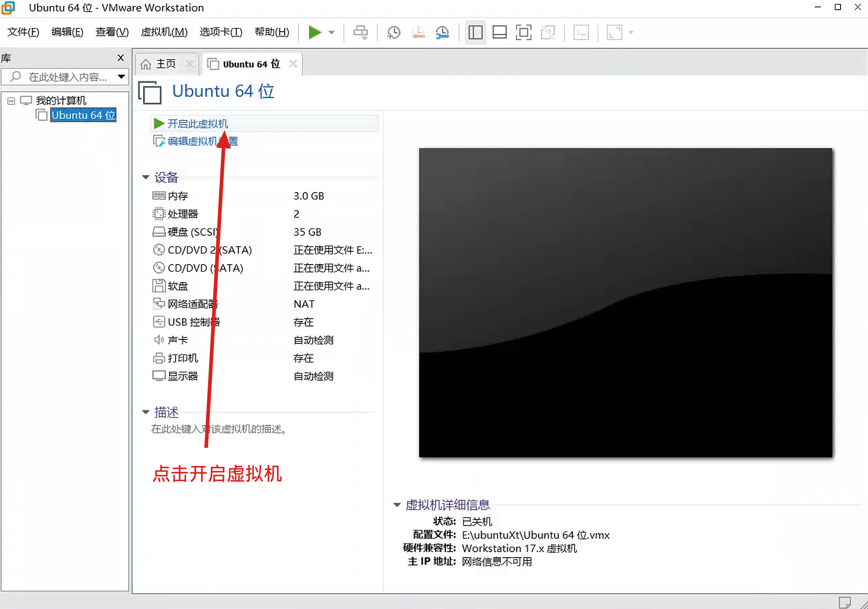Open the 帮助(H) menu
Viewport: 868px width, 609px height.
pos(272,32)
